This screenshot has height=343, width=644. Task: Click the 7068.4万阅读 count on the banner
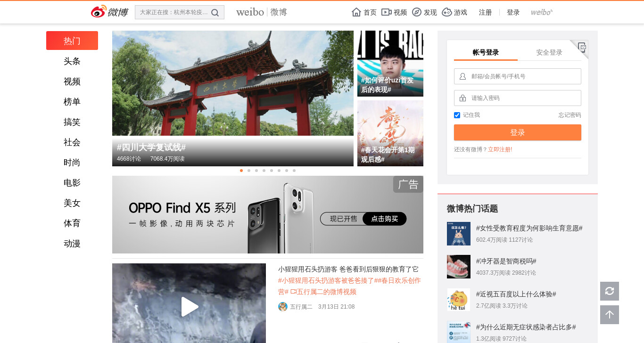pyautogui.click(x=167, y=159)
